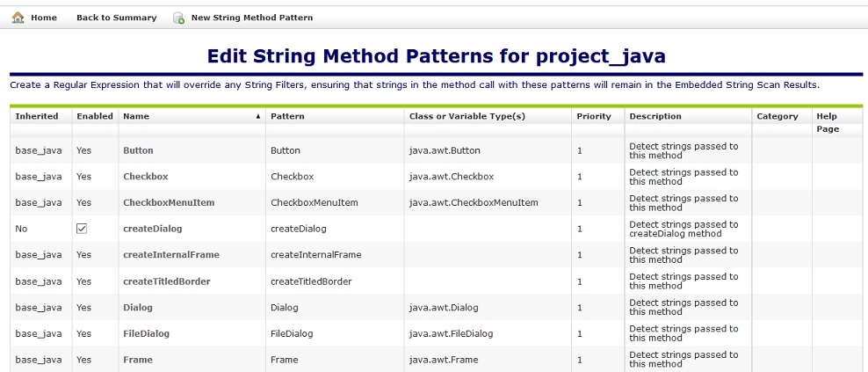Viewport: 868px width, 372px height.
Task: Click the Pattern column header
Action: pos(287,116)
